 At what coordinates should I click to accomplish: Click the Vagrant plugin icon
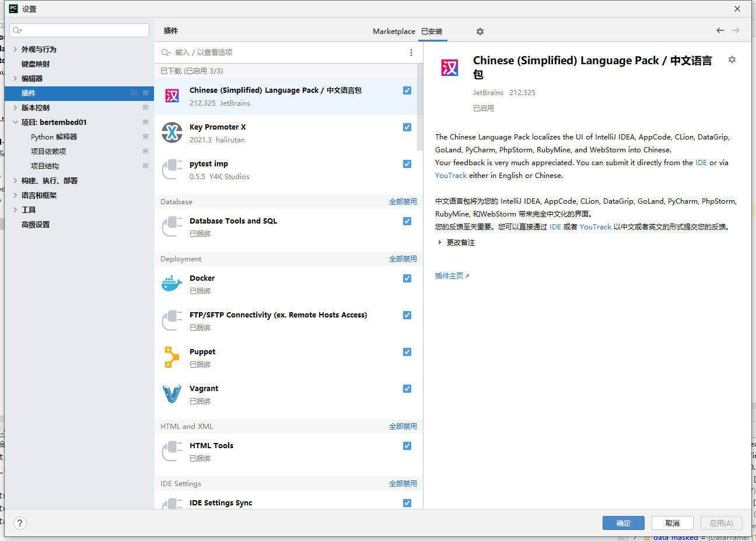[x=172, y=394]
